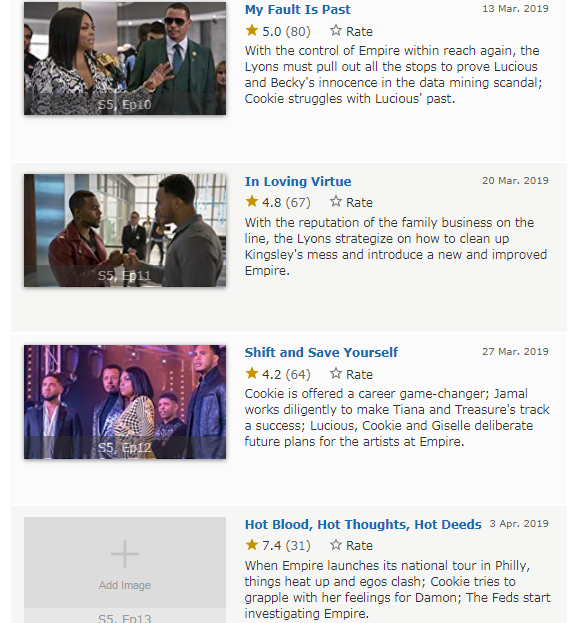Select the S5 Ep12 episode thumbnail
This screenshot has height=623, width=576.
click(x=125, y=402)
